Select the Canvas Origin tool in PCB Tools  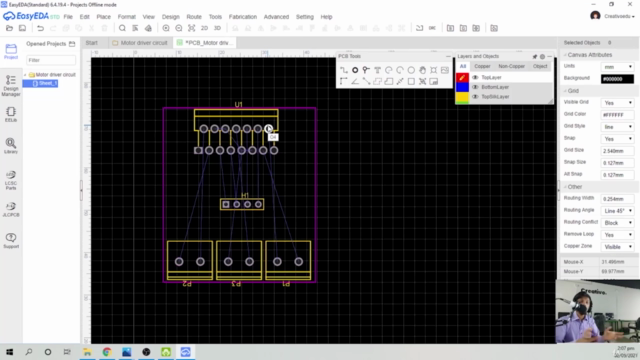tap(344, 81)
